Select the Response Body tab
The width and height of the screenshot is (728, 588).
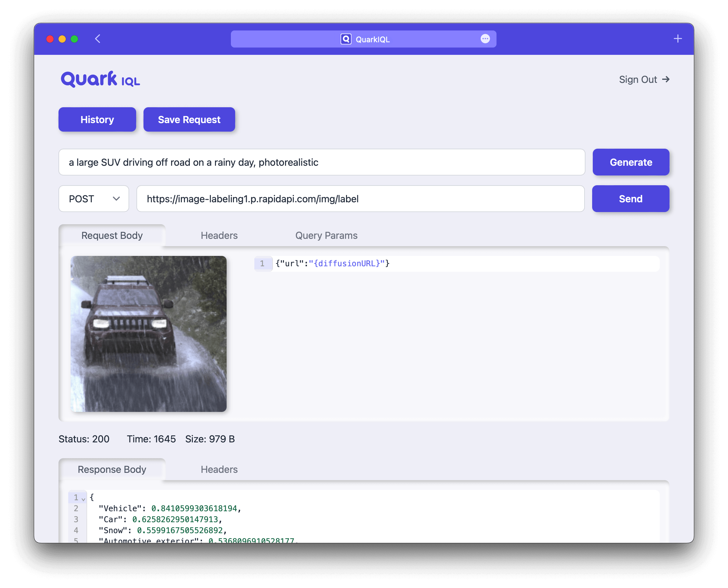(112, 469)
